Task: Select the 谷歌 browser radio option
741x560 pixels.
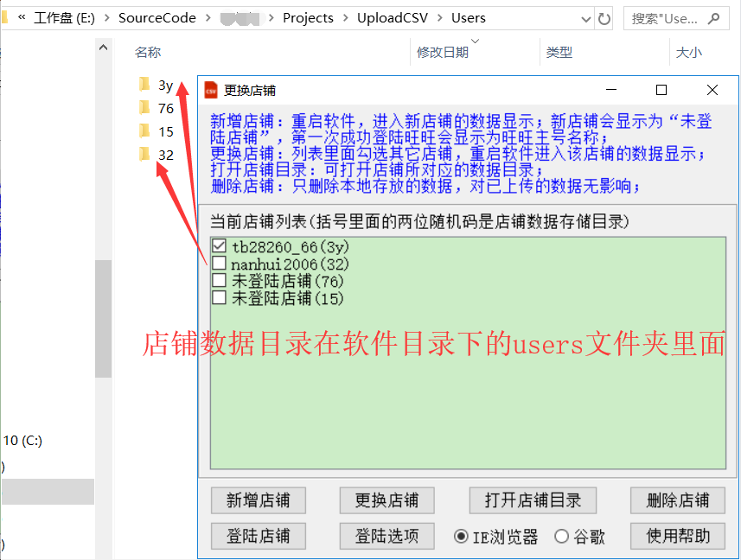Action: click(x=562, y=537)
